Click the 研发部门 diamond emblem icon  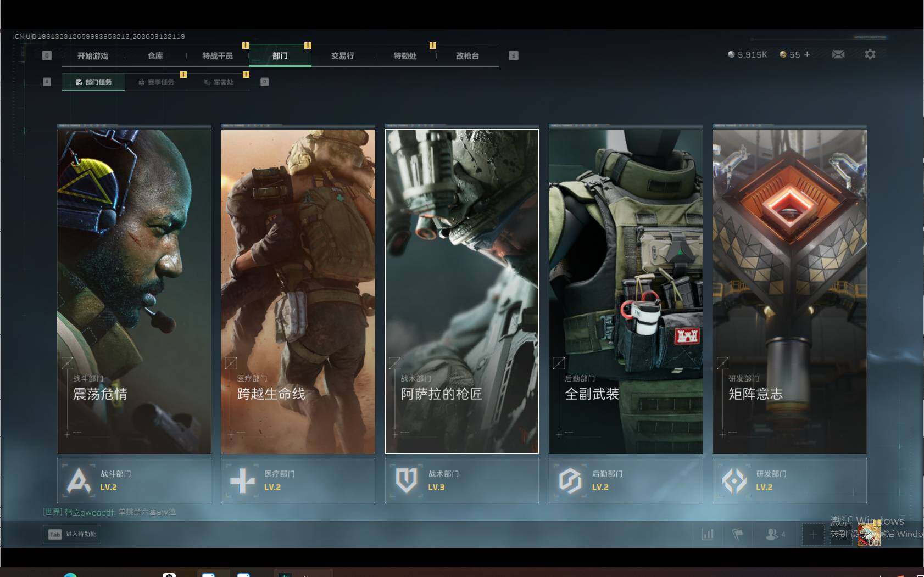coord(734,480)
